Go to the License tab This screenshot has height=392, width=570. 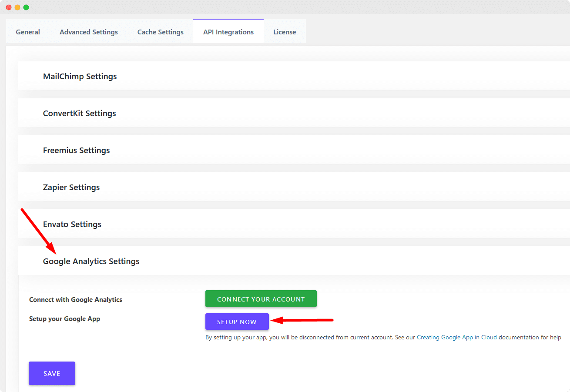coord(285,32)
